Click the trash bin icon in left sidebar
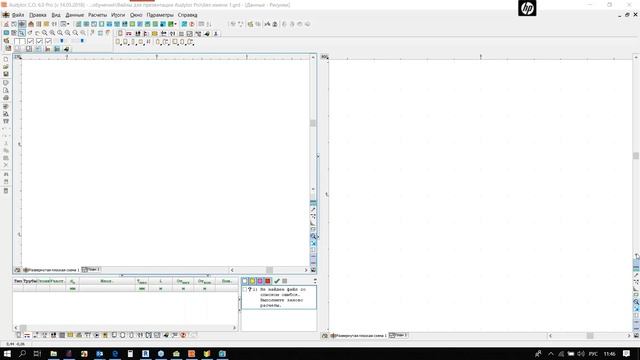The height and width of the screenshot is (360, 640). point(6,191)
